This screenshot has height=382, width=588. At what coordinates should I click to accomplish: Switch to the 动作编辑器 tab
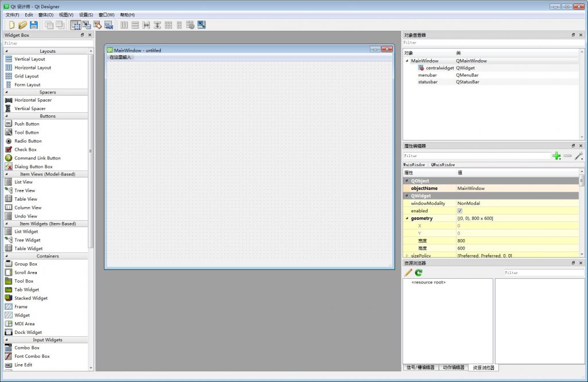click(x=453, y=368)
